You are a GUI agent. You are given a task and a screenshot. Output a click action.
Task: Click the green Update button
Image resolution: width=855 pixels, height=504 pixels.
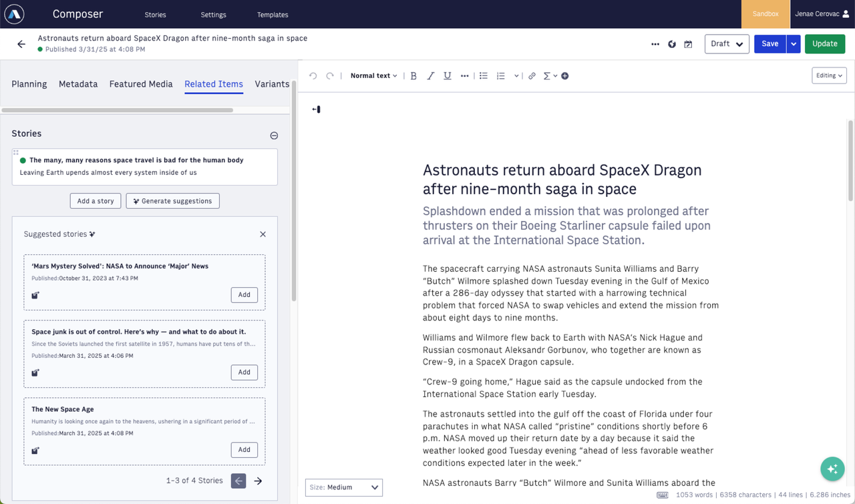coord(825,44)
